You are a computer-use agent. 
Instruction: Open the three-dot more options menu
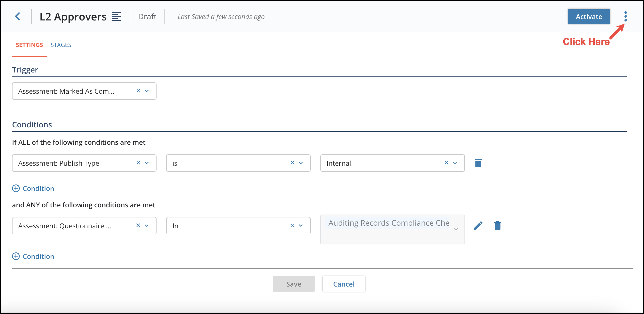coord(625,17)
